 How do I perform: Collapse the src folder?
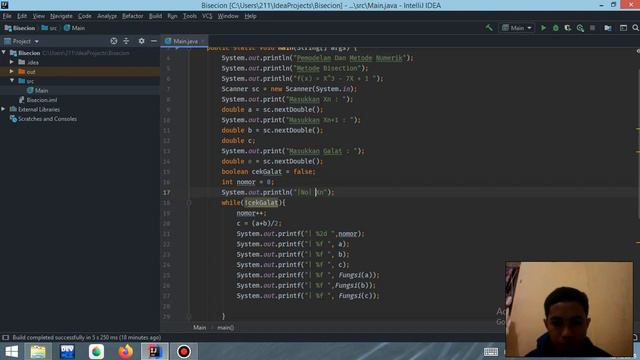(12, 81)
